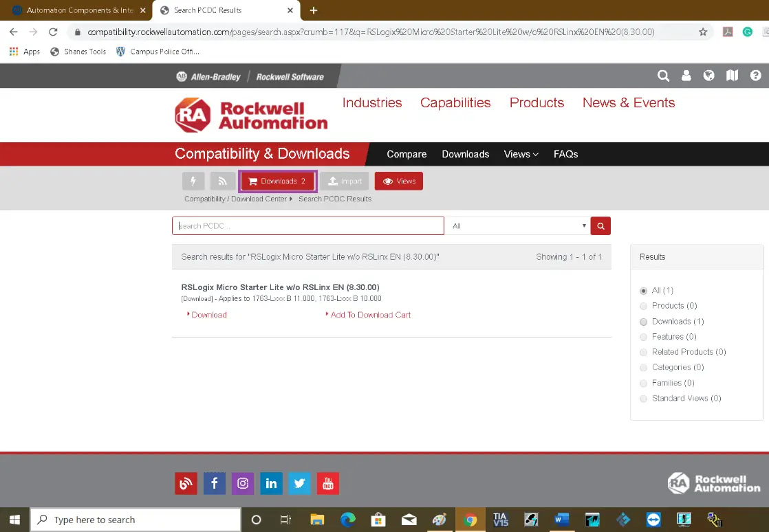Open the Facebook social icon
The image size is (769, 532).
(215, 483)
